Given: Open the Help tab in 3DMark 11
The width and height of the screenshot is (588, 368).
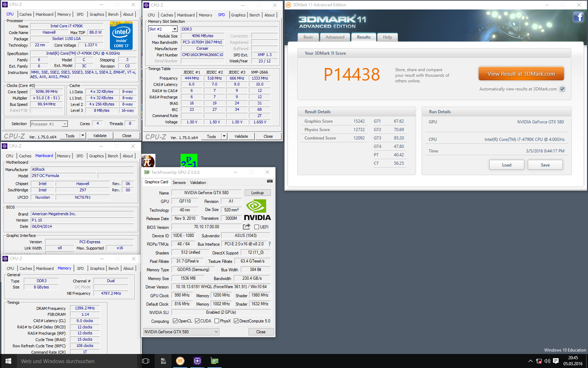Looking at the screenshot, I should (387, 37).
